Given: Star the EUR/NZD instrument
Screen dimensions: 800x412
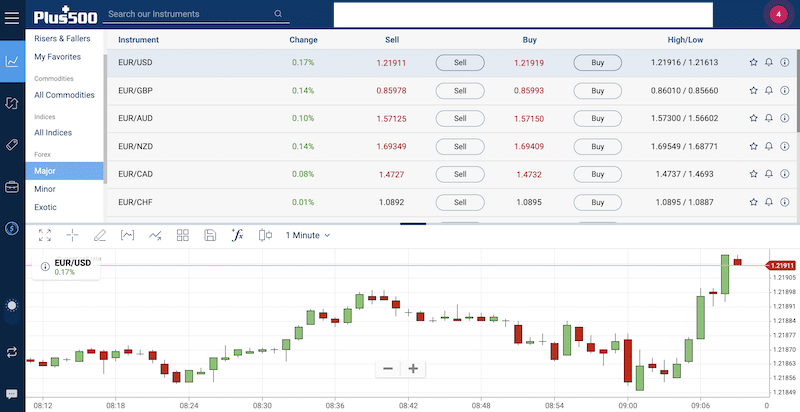Looking at the screenshot, I should (754, 146).
